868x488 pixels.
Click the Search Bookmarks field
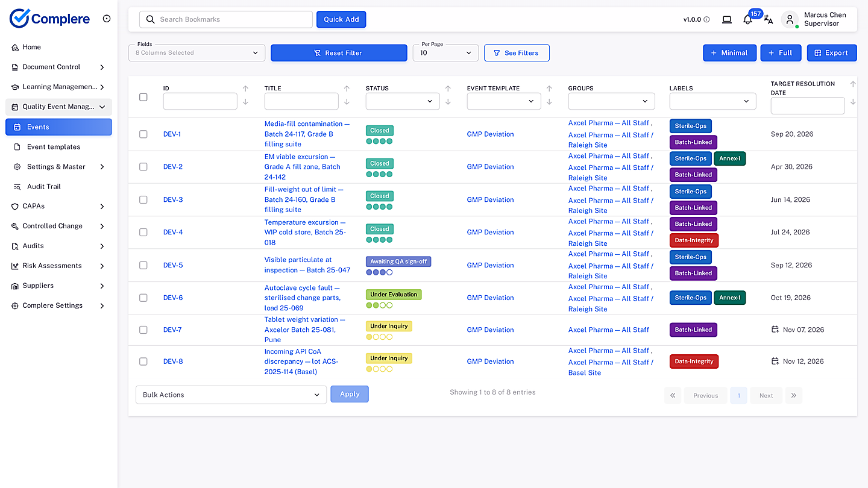(x=226, y=19)
